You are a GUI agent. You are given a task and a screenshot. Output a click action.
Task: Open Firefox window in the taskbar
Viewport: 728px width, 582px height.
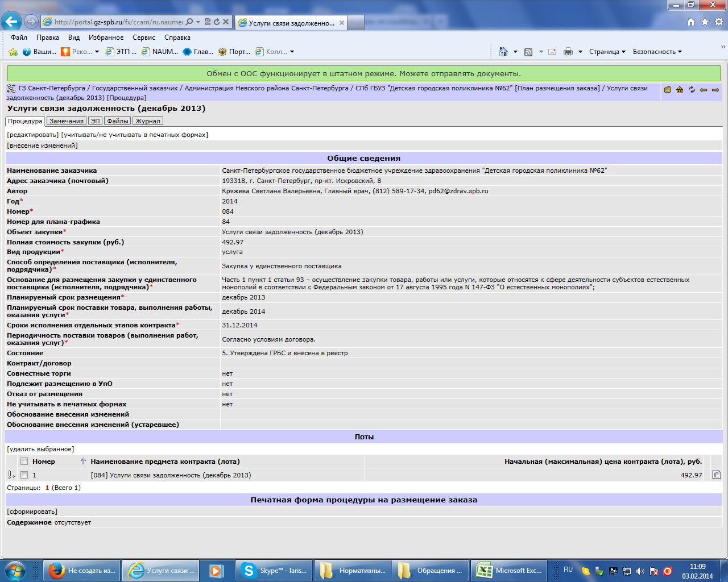(82, 571)
